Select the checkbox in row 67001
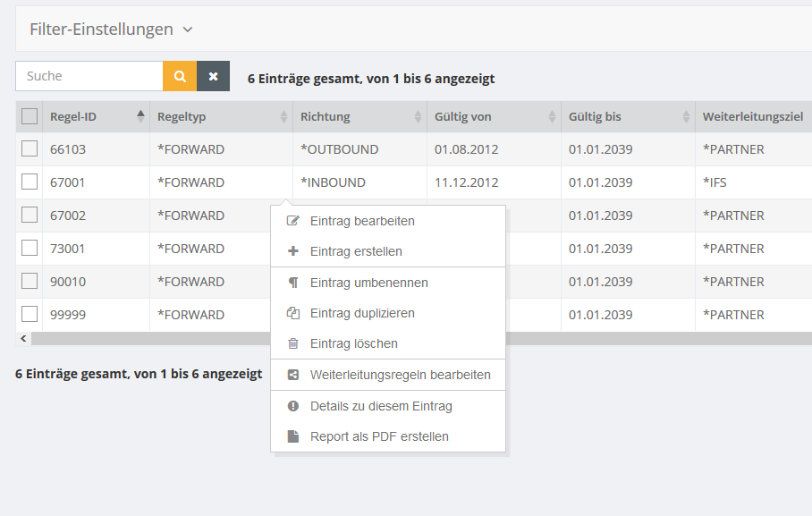Viewport: 812px width, 516px height. coord(30,182)
